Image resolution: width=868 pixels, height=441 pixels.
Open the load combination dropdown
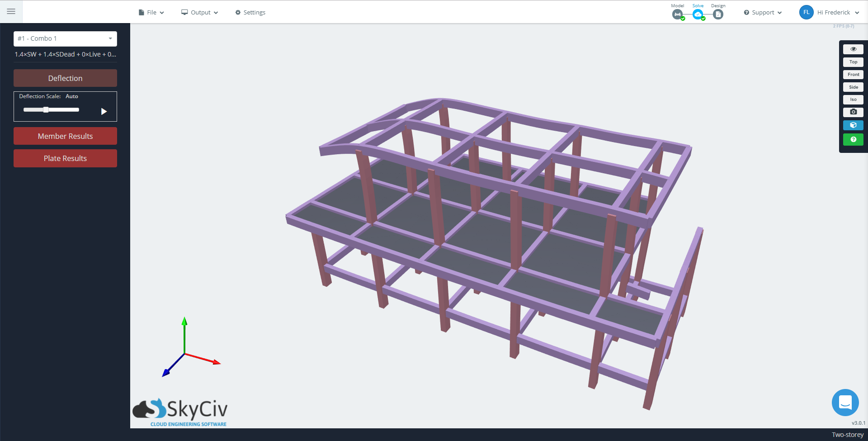coord(65,39)
